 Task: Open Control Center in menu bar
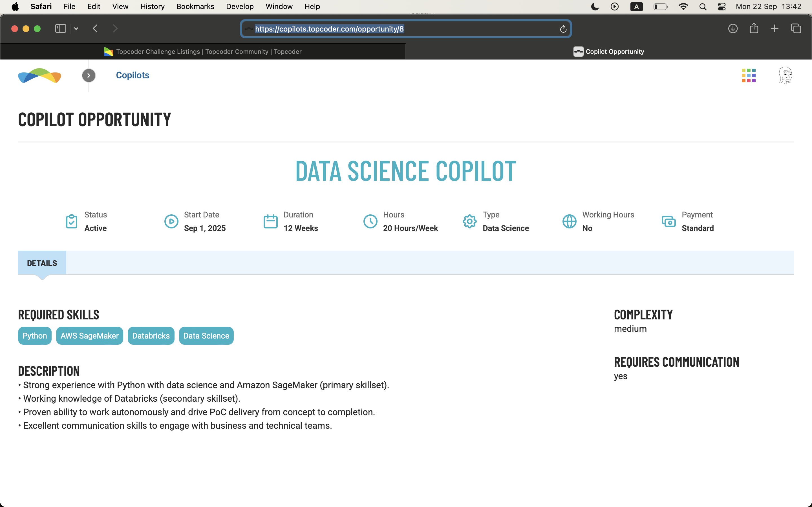click(x=722, y=7)
